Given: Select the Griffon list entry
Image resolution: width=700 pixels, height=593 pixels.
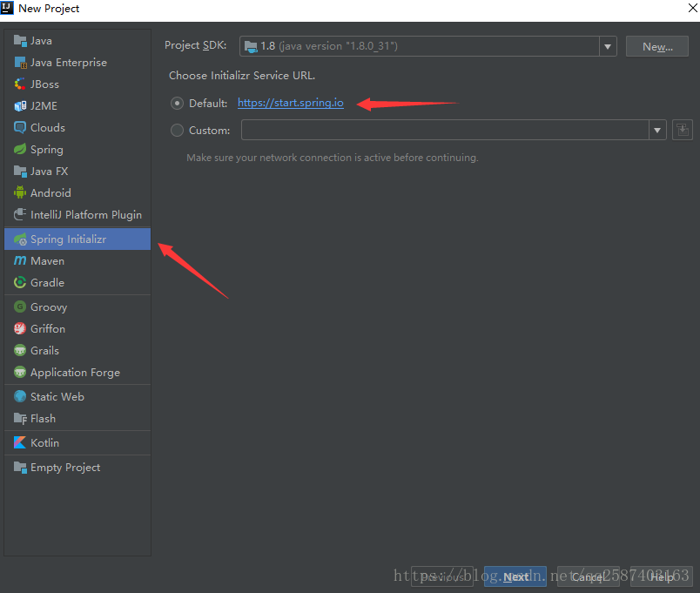Looking at the screenshot, I should 77,328.
